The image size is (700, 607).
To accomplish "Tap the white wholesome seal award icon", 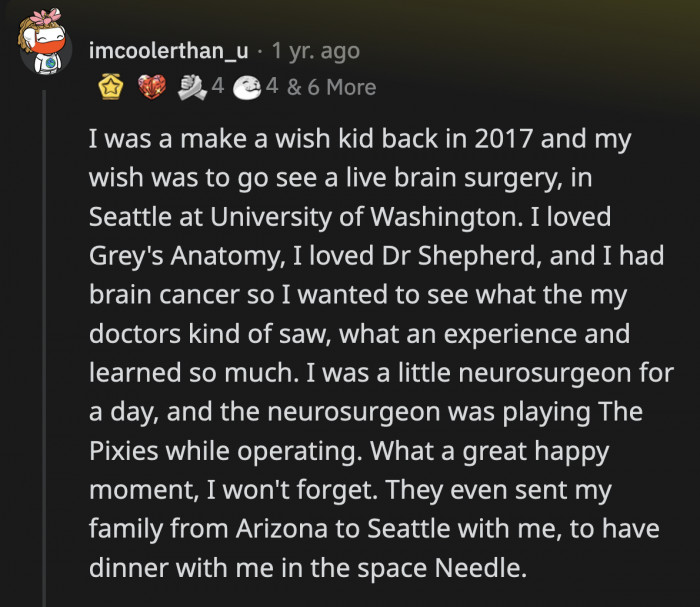I will pos(246,88).
